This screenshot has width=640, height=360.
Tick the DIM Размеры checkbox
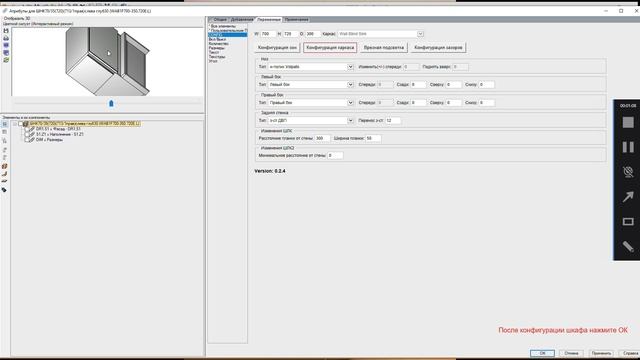[27, 140]
